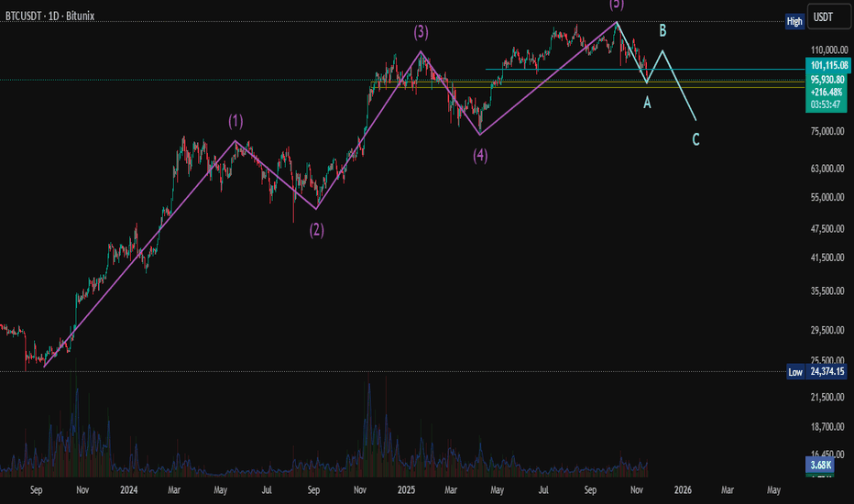Select the High price marker label
854x504 pixels.
point(794,21)
